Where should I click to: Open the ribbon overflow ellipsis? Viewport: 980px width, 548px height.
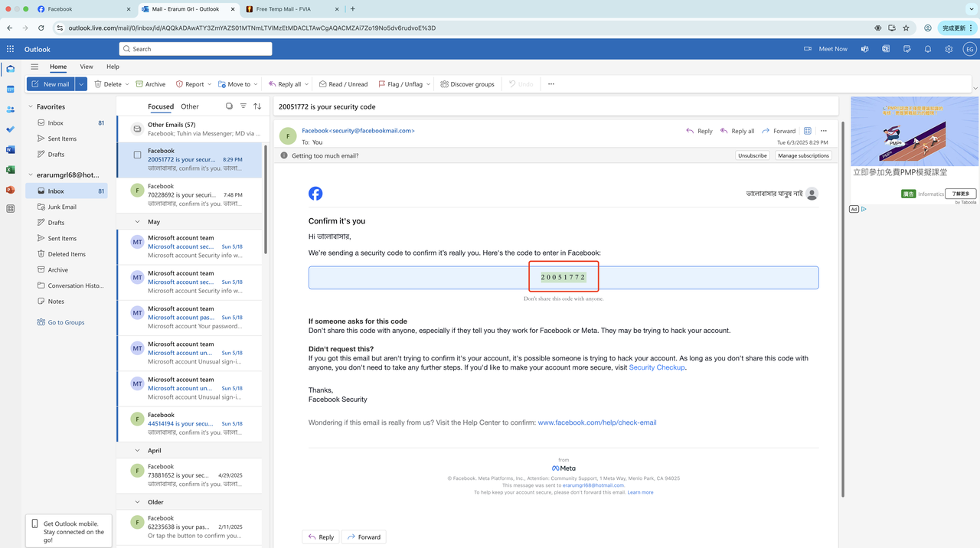(550, 84)
